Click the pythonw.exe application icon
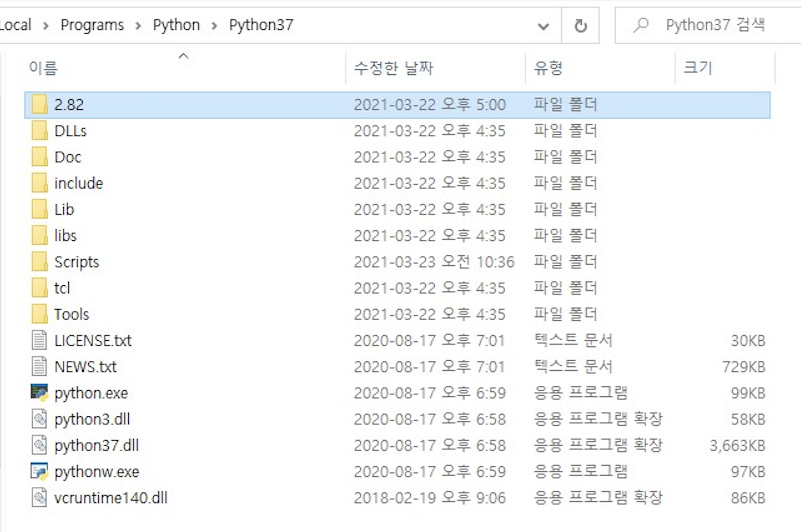 click(39, 471)
